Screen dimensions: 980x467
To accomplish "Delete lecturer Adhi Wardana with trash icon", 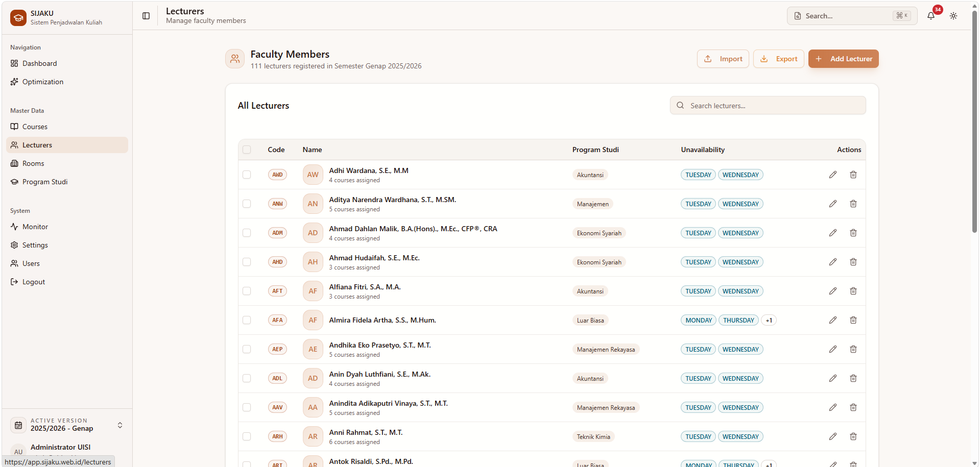I will coord(853,175).
